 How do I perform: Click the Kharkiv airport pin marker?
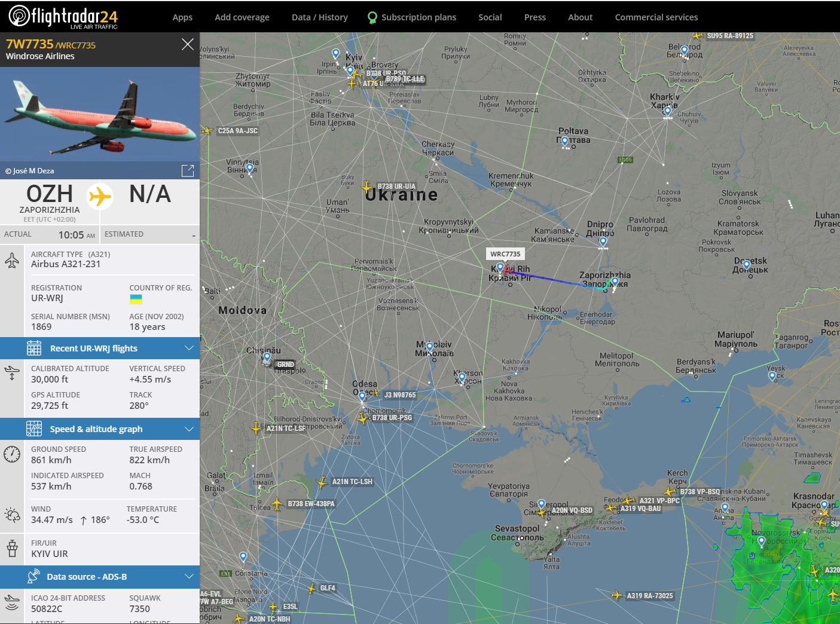(668, 112)
